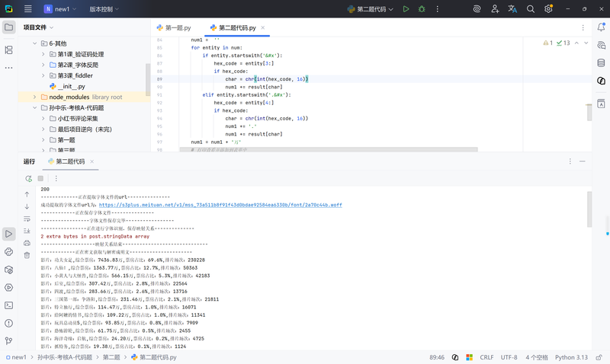
Task: Go to the previous highlighted problem arrow
Action: pos(576,43)
